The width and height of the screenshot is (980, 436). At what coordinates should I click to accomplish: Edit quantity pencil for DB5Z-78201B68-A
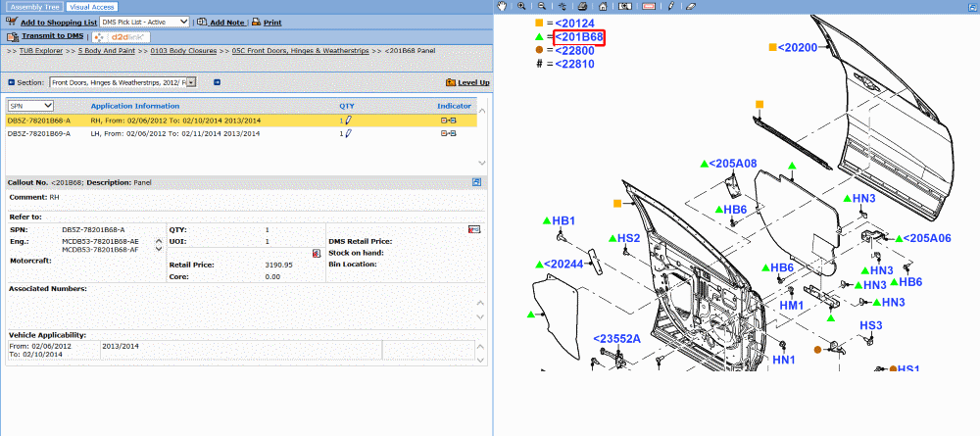tap(349, 120)
